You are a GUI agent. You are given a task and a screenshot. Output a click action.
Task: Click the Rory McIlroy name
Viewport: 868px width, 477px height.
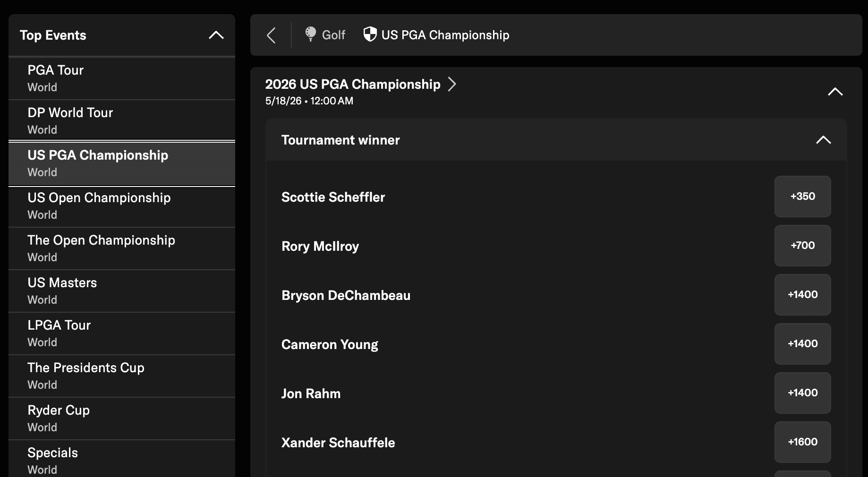tap(320, 246)
